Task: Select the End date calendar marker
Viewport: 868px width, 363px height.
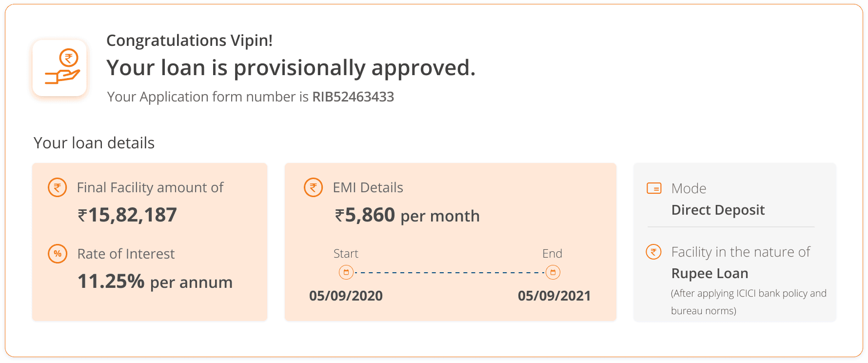Action: (553, 272)
